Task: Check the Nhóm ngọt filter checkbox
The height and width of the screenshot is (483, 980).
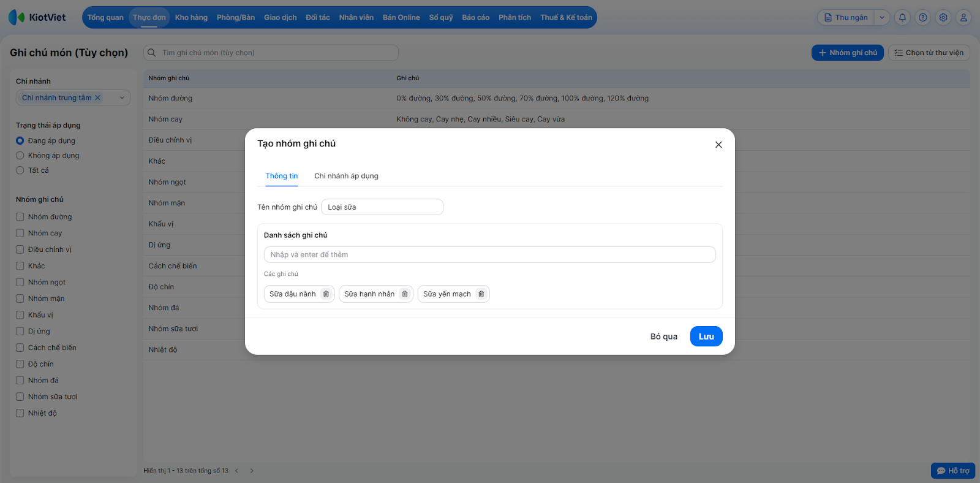Action: coord(20,282)
